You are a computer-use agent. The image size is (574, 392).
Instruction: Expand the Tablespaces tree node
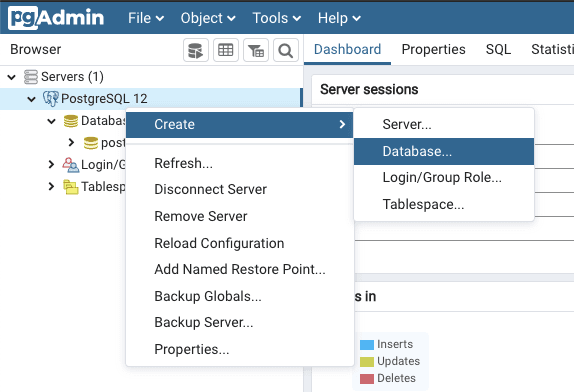[x=51, y=187]
